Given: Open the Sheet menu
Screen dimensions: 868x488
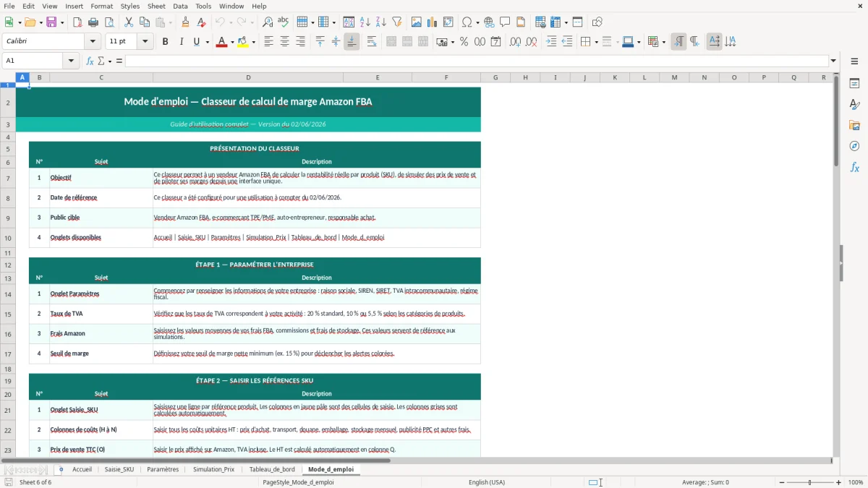Looking at the screenshot, I should 156,6.
